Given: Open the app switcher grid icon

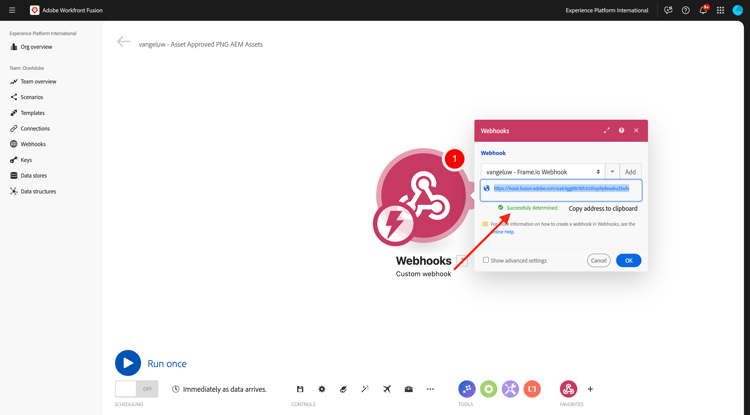Looking at the screenshot, I should click(720, 10).
